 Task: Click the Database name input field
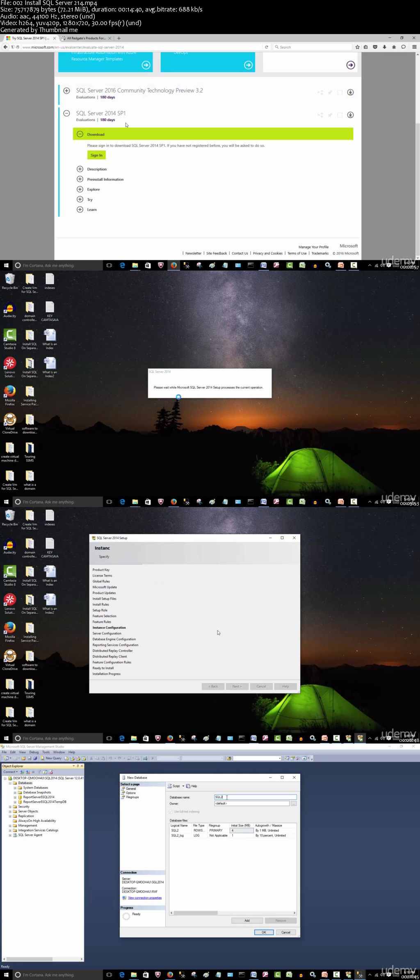tap(255, 797)
